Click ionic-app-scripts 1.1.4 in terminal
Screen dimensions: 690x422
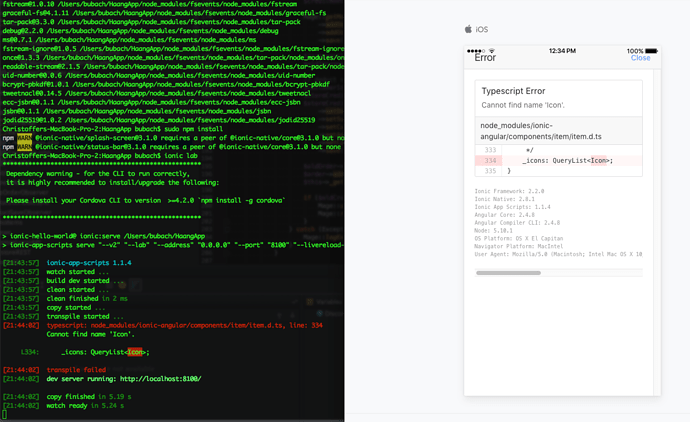click(89, 263)
